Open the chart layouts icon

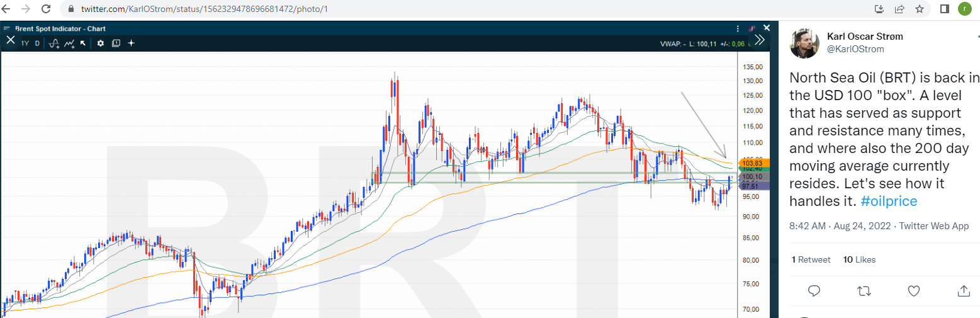[x=116, y=43]
